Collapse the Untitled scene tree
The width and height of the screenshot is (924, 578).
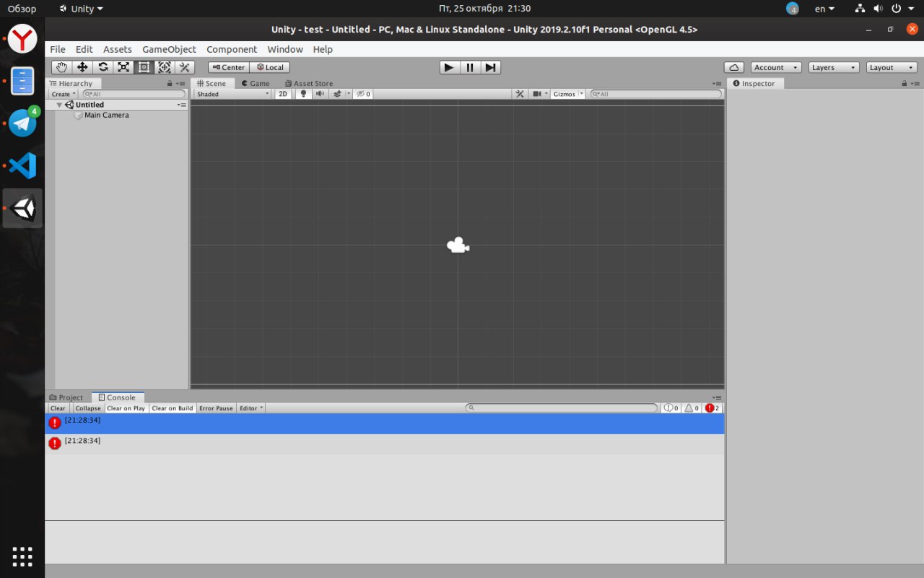59,105
